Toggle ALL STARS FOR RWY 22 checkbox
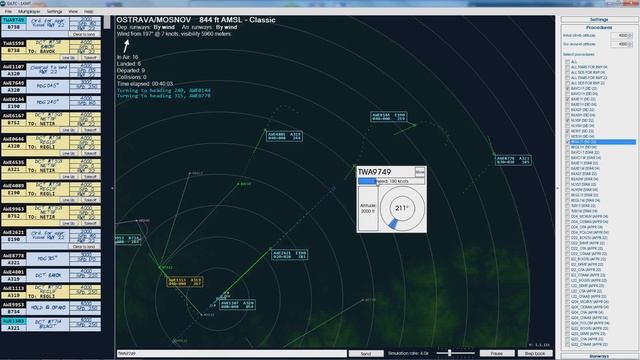This screenshot has width=640, height=360. [x=567, y=78]
